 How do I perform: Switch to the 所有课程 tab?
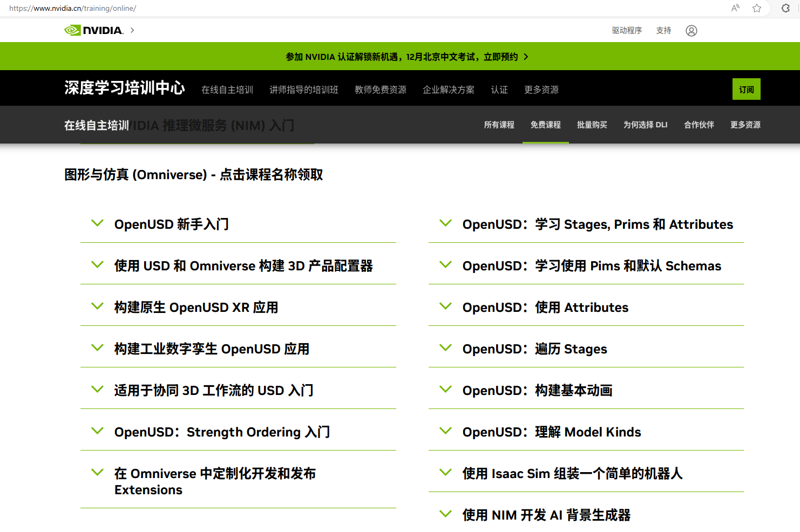coord(499,125)
